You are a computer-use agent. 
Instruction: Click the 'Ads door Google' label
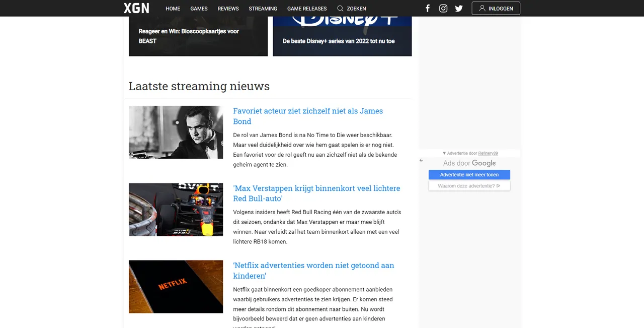click(469, 163)
